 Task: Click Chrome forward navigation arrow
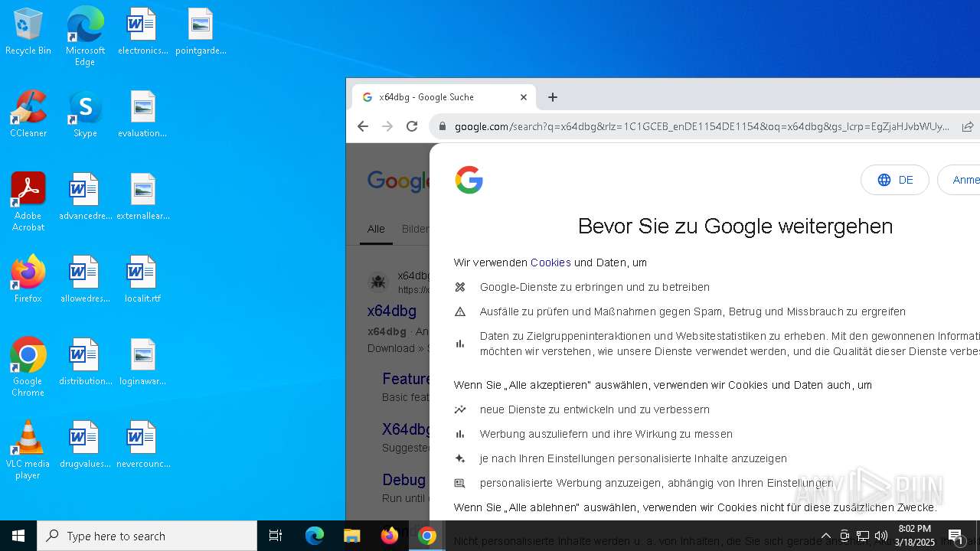(387, 126)
